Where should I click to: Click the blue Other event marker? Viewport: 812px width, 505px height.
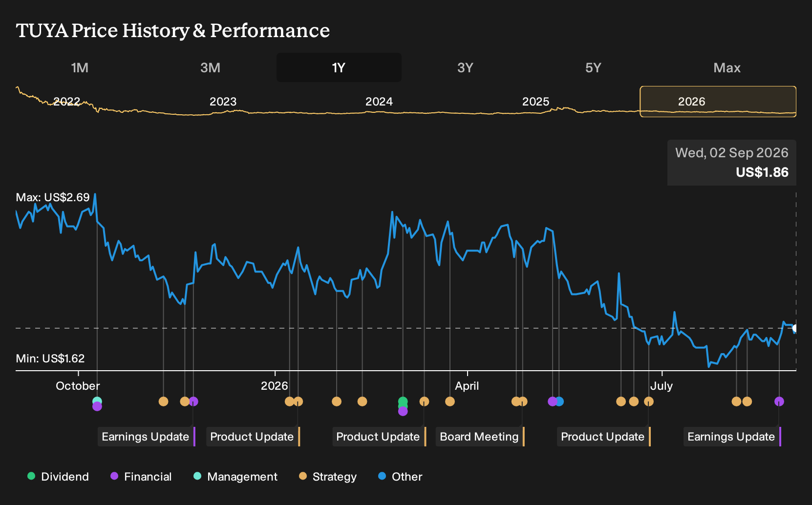pyautogui.click(x=559, y=401)
